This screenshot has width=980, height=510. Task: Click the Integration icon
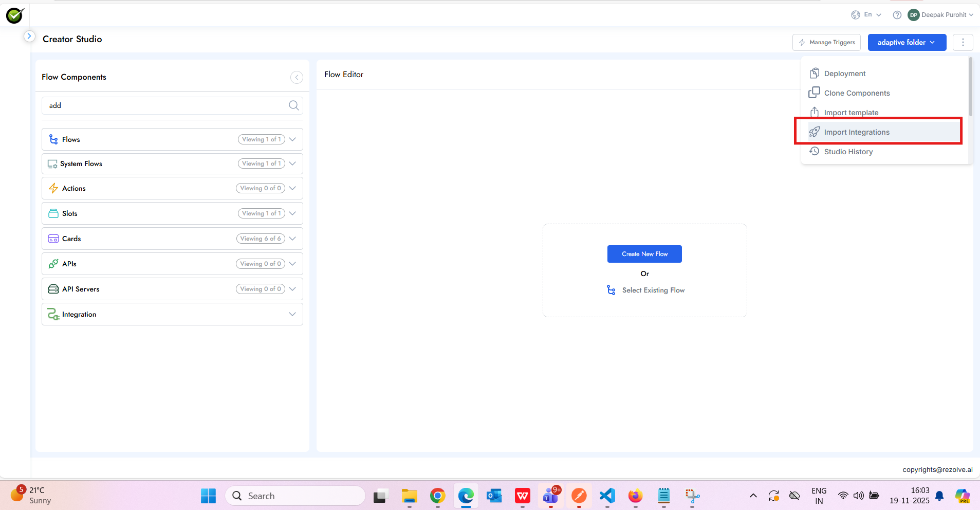tap(53, 314)
